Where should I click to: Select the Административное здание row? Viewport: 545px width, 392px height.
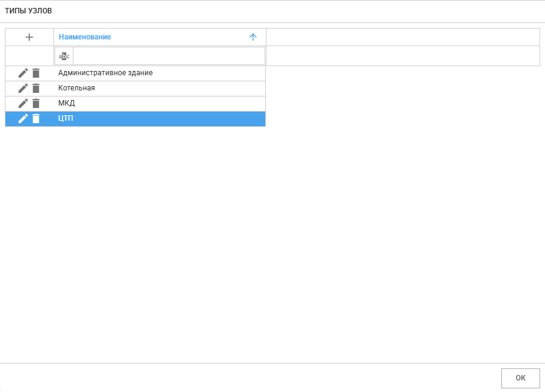click(x=106, y=73)
